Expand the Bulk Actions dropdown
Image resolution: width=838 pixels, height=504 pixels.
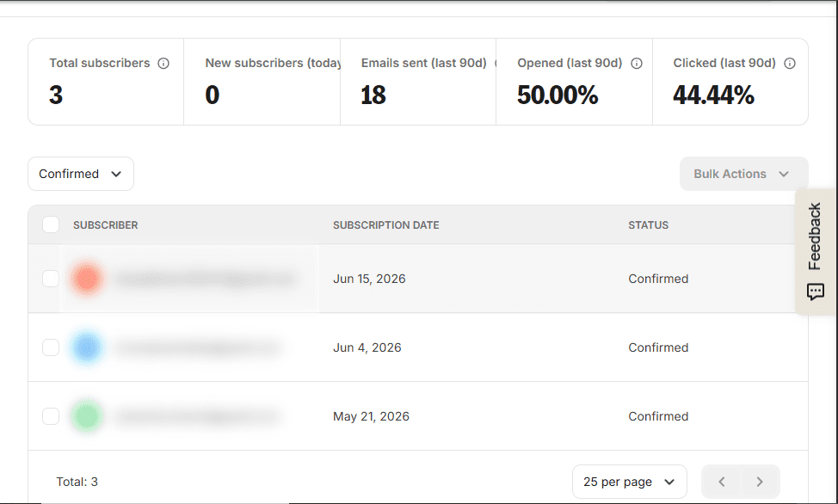pyautogui.click(x=743, y=174)
